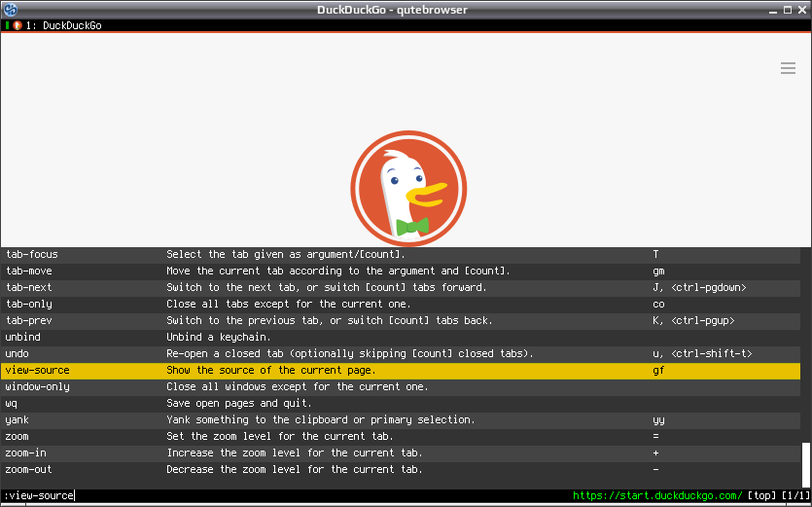The height and width of the screenshot is (507, 812).
Task: Click the 'u, <ctrl-shift-t>' keybinding cell
Action: click(x=702, y=354)
